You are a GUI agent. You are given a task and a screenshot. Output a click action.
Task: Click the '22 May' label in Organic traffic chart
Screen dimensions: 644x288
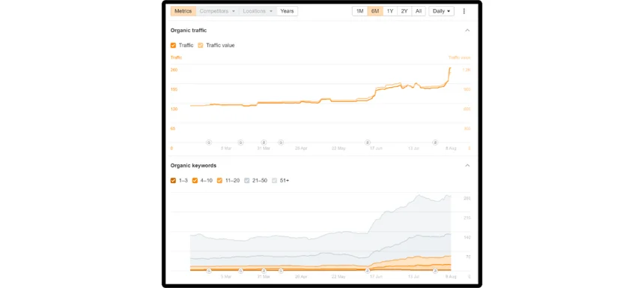pos(338,148)
